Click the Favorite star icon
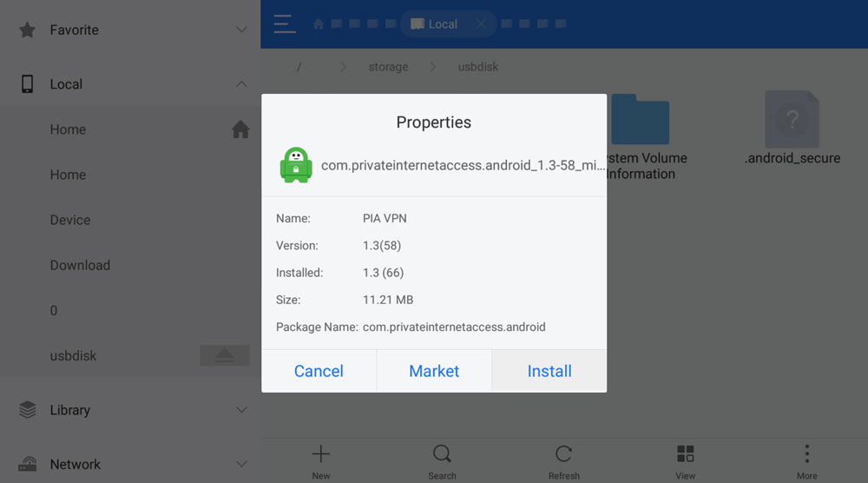Image resolution: width=868 pixels, height=483 pixels. (x=27, y=30)
